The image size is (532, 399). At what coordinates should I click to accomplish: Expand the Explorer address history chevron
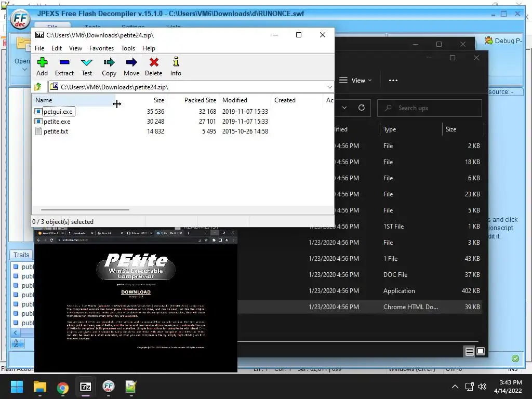344,108
